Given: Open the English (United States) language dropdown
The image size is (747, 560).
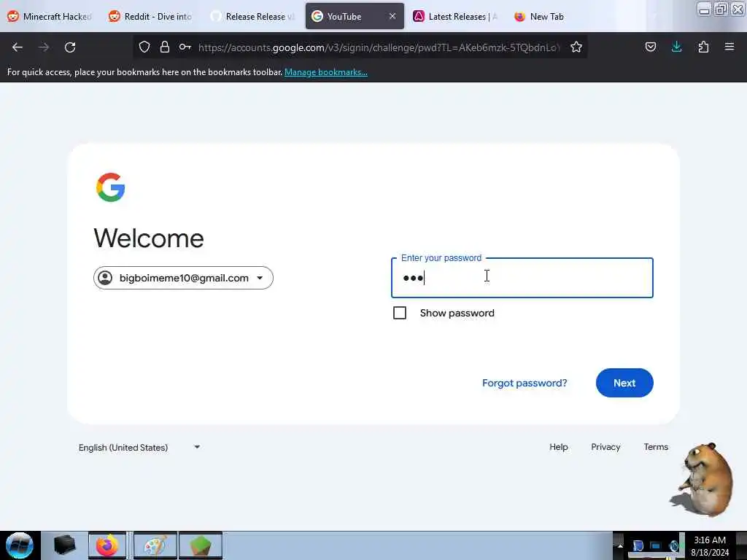Looking at the screenshot, I should [139, 448].
